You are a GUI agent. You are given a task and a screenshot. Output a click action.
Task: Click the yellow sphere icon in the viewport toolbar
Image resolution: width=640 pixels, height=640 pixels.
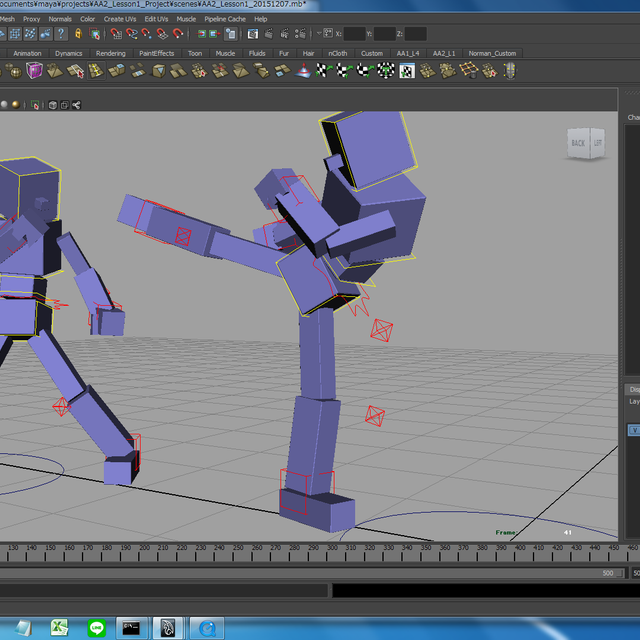coord(15,104)
